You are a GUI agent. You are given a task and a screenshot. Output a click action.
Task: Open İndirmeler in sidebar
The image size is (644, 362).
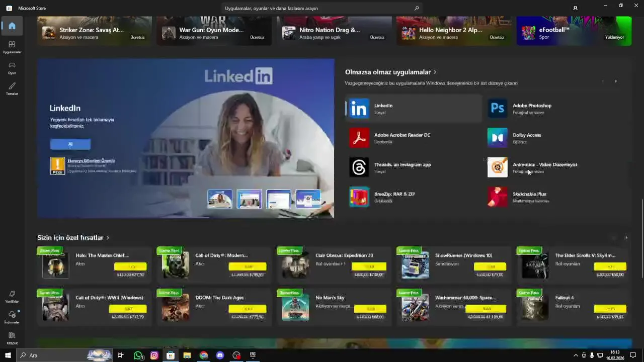[x=12, y=317]
